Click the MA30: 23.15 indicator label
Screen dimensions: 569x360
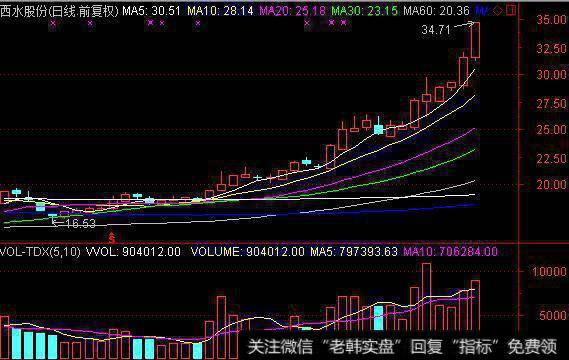(x=364, y=11)
